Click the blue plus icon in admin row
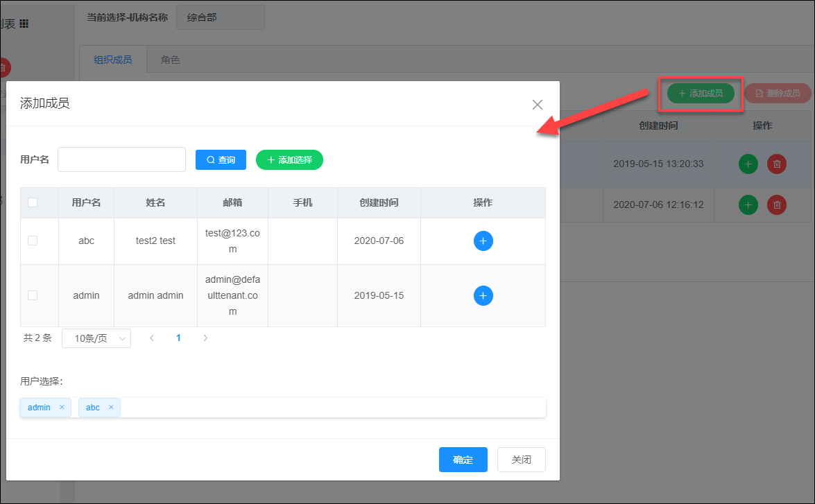 pos(483,295)
